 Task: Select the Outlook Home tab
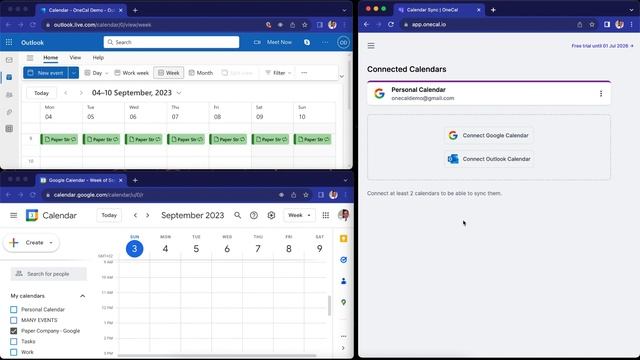51,58
